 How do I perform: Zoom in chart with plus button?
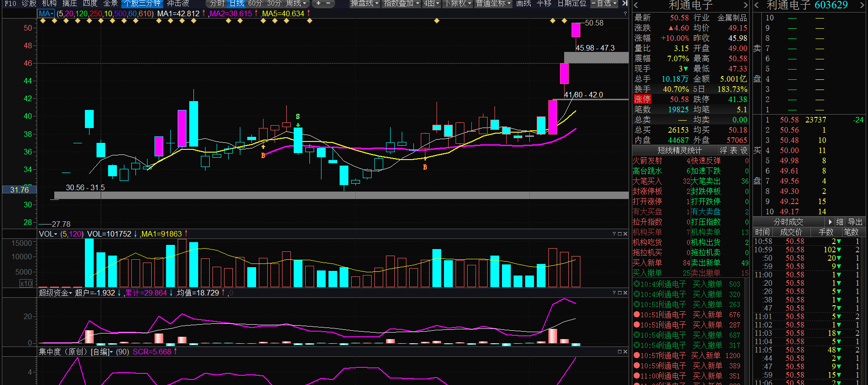(318, 3)
